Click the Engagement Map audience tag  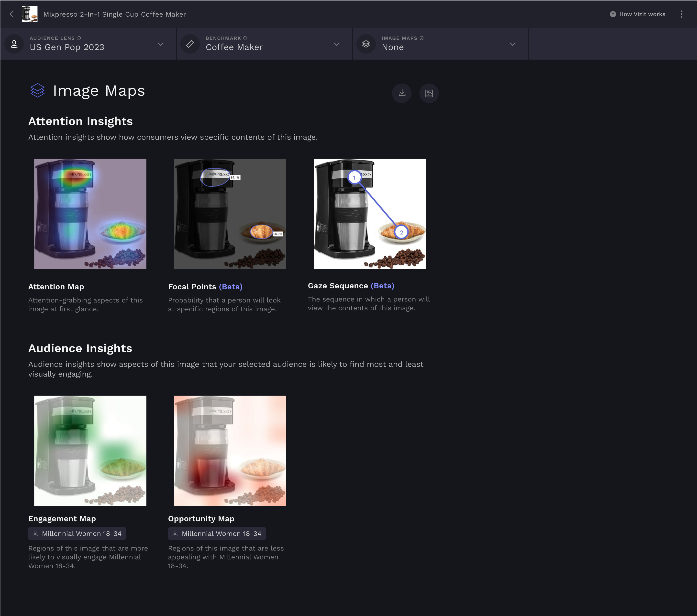click(77, 533)
